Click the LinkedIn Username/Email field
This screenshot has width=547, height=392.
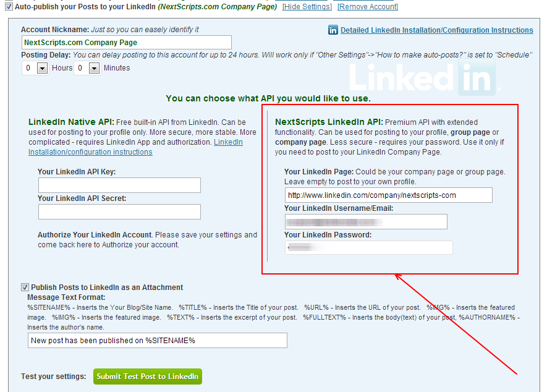pyautogui.click(x=366, y=221)
